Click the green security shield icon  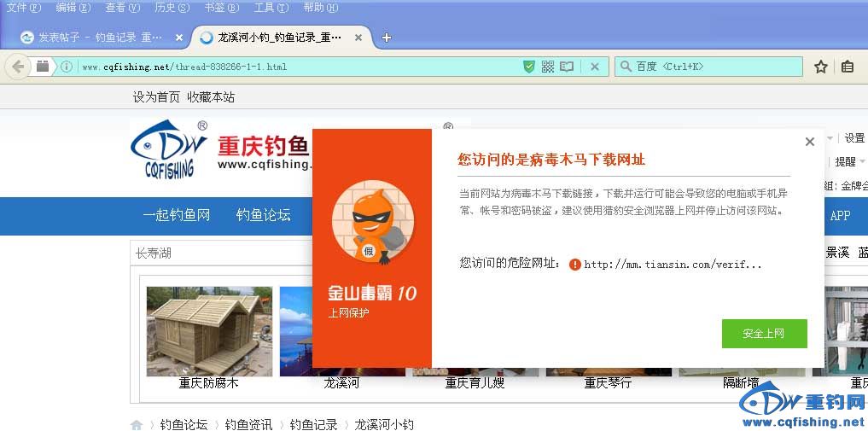[529, 67]
